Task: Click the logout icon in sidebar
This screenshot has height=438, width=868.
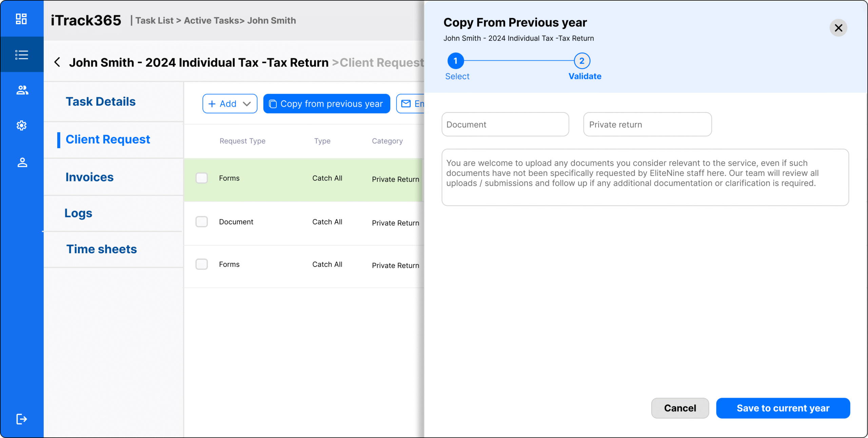Action: tap(21, 419)
